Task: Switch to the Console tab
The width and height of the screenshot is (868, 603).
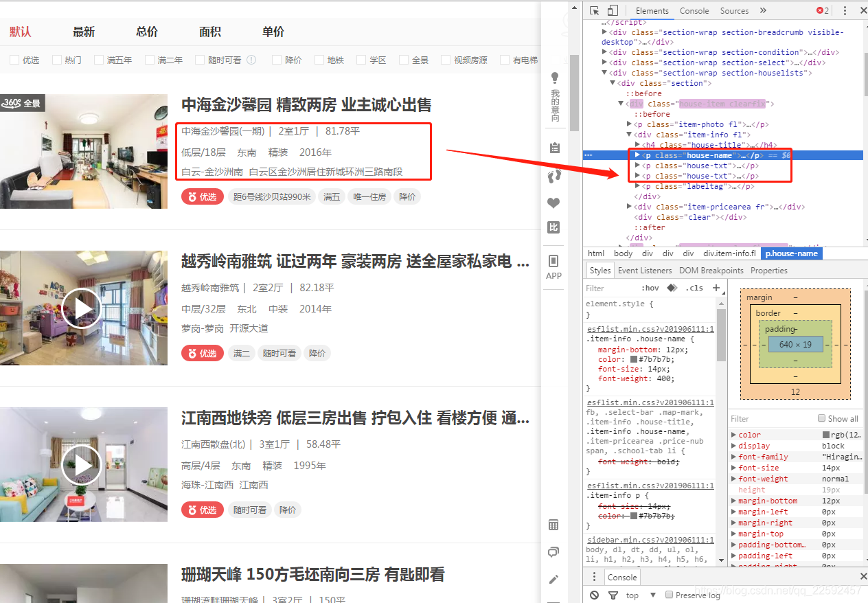Action: pyautogui.click(x=694, y=10)
